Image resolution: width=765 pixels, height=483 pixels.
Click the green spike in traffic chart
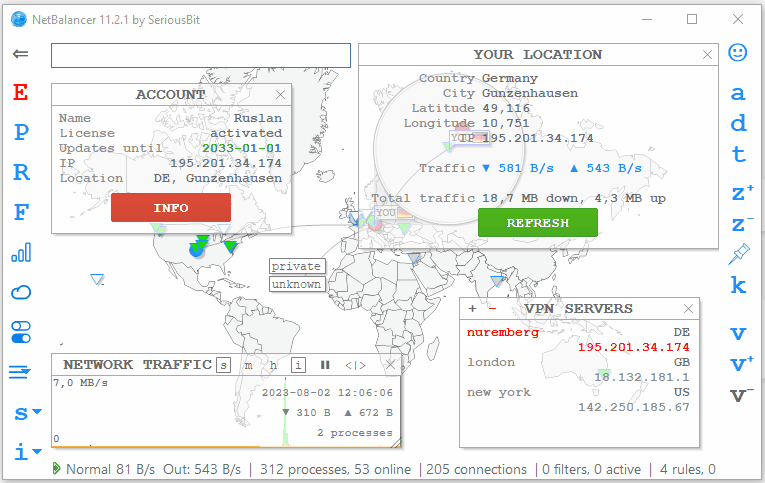pos(285,412)
